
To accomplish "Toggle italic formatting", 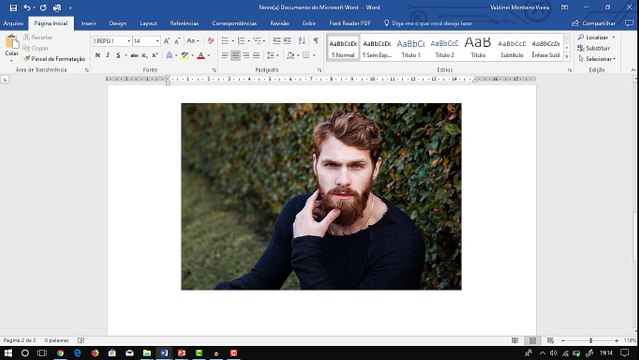I will 108,55.
